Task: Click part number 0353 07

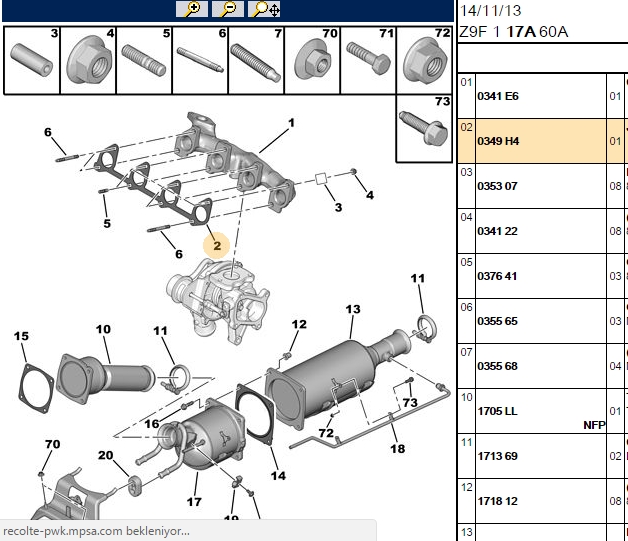Action: click(x=497, y=186)
